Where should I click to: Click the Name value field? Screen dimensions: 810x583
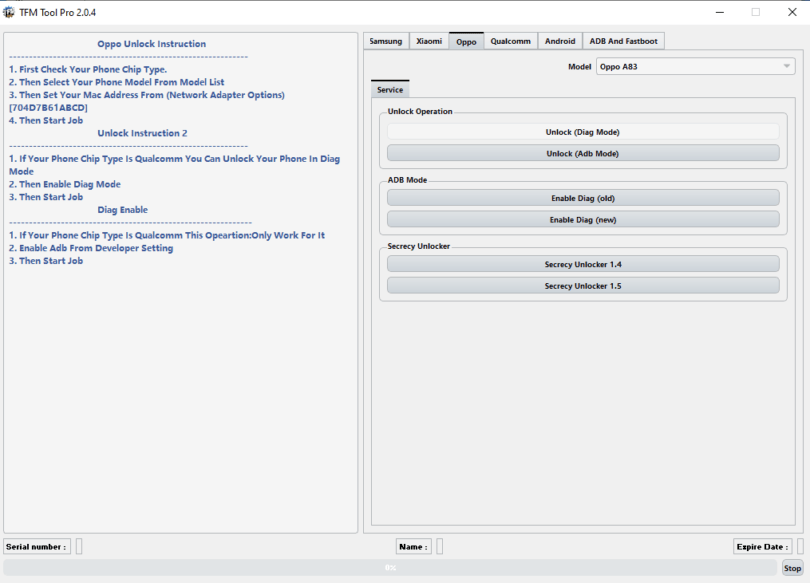(x=439, y=546)
